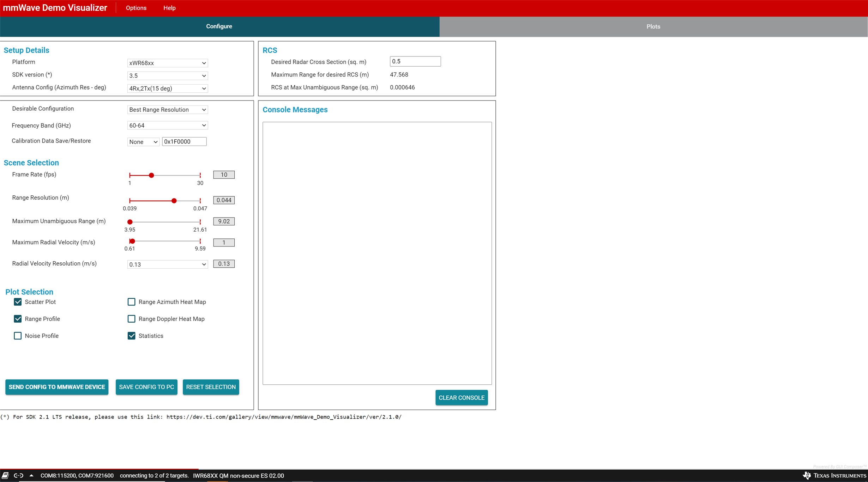This screenshot has height=482, width=868.
Task: Enable Range Azimuth Heat Map checkbox
Action: point(131,302)
